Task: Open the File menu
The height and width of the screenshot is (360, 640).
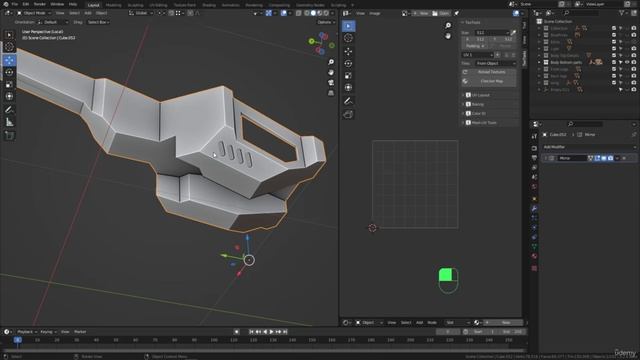Action: tap(15, 4)
